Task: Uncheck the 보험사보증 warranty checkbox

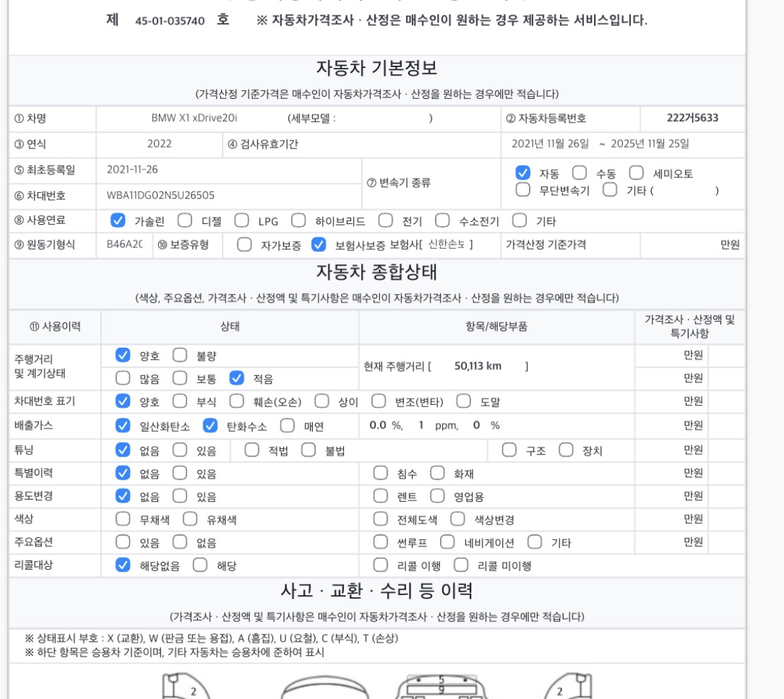Action: point(319,245)
